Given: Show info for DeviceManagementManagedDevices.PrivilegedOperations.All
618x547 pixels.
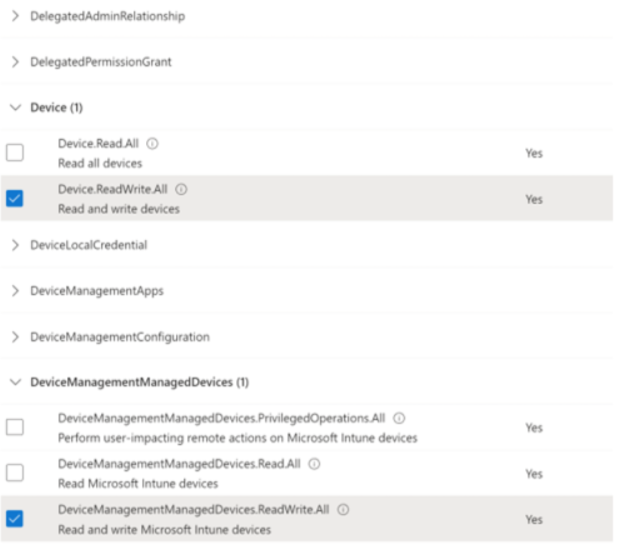Looking at the screenshot, I should pyautogui.click(x=399, y=418).
